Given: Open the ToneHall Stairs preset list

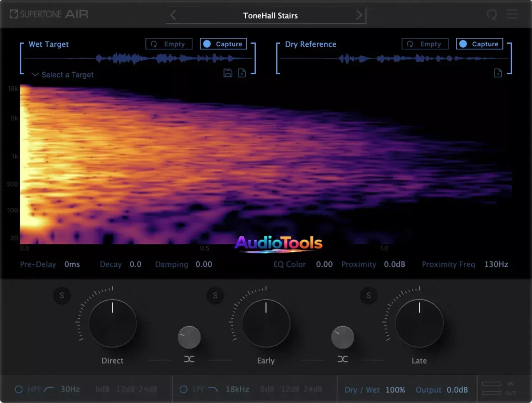Looking at the screenshot, I should tap(270, 16).
